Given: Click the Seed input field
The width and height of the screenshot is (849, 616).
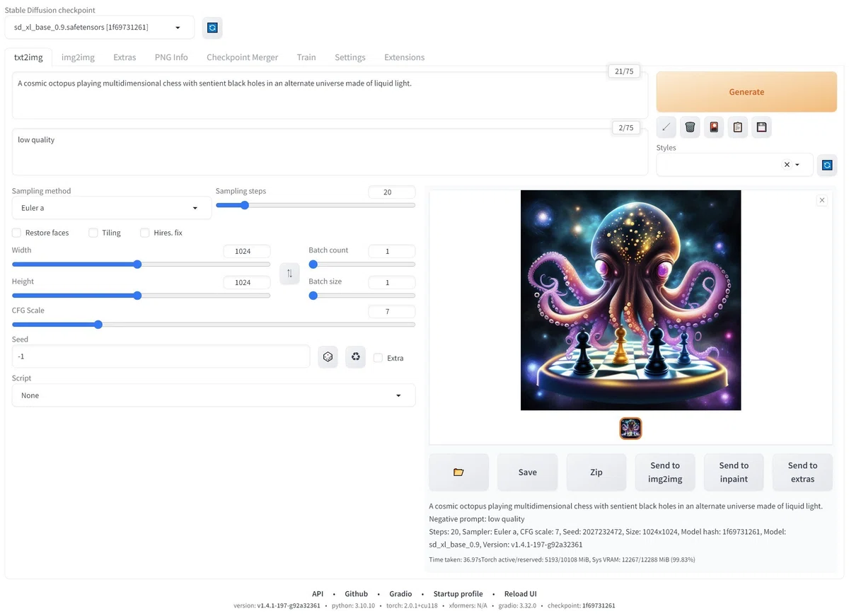Looking at the screenshot, I should click(x=161, y=356).
